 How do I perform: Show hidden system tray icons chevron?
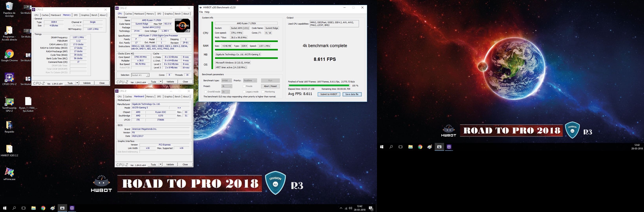[x=341, y=208]
